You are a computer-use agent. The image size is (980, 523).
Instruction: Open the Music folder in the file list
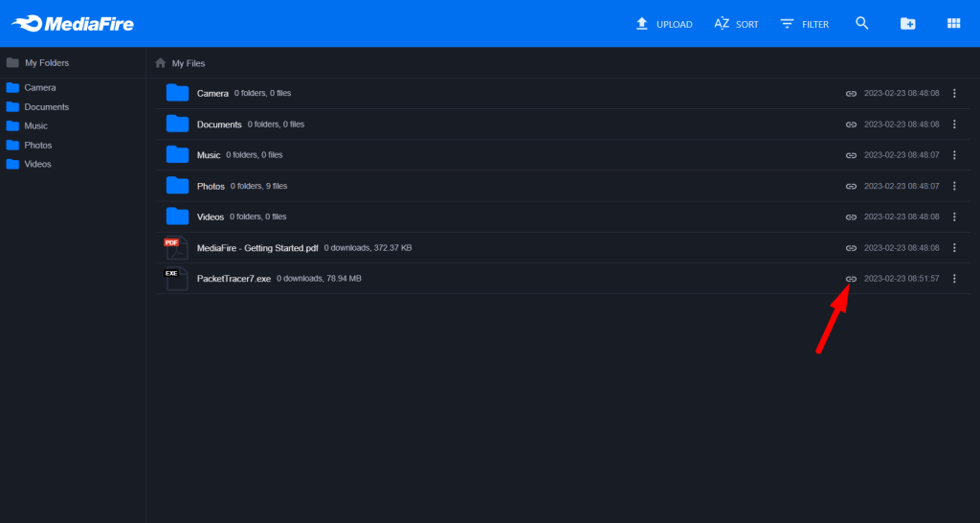pos(209,155)
